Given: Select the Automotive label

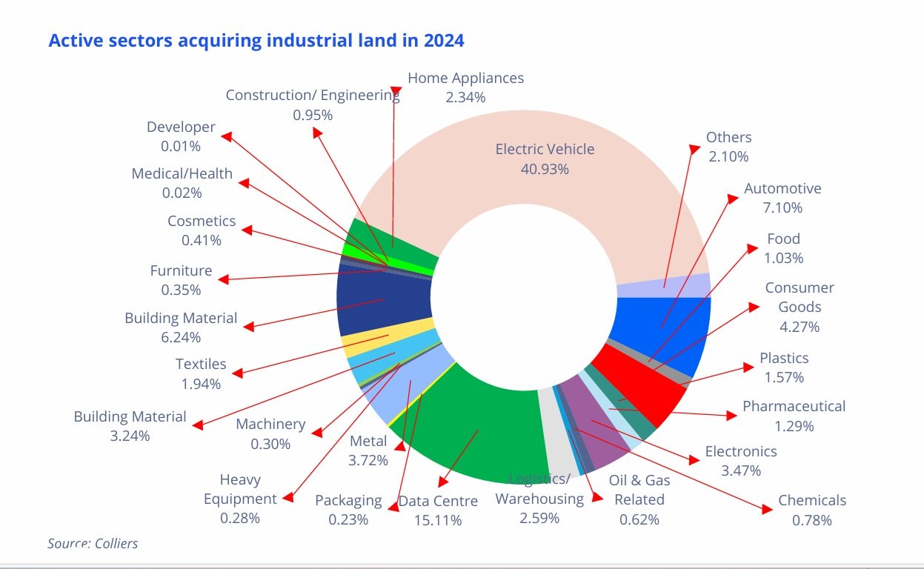Looking at the screenshot, I should [782, 198].
